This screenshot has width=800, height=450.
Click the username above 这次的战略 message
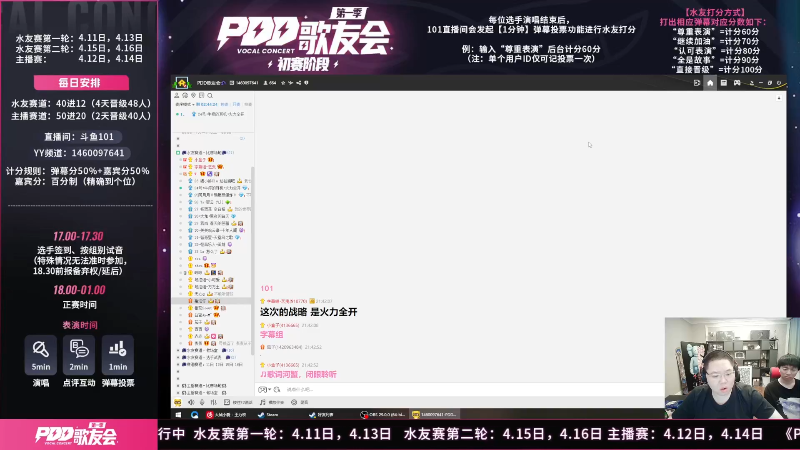coord(286,302)
